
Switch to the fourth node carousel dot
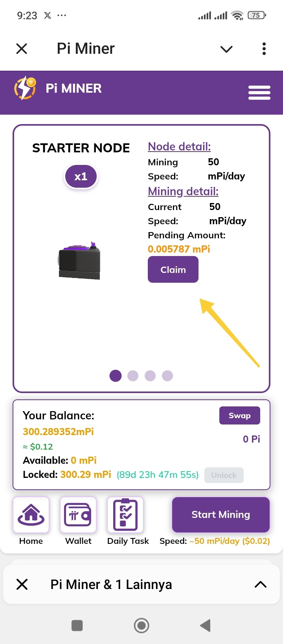point(167,376)
